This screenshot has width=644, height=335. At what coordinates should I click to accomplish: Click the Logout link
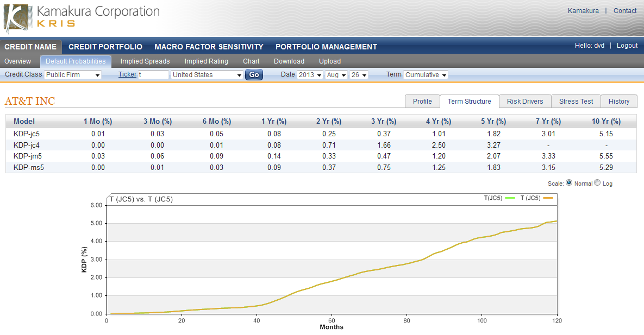[x=627, y=46]
